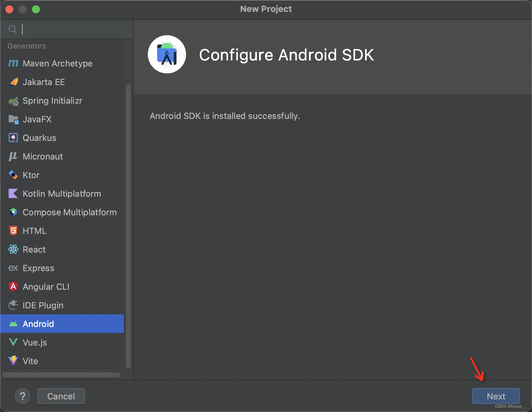Choose Kotlin Multiplatform project type
The image size is (532, 412).
[62, 193]
